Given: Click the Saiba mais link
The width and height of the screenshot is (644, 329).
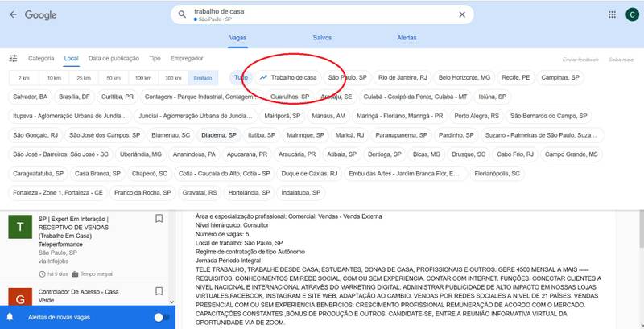Looking at the screenshot, I should 621,60.
